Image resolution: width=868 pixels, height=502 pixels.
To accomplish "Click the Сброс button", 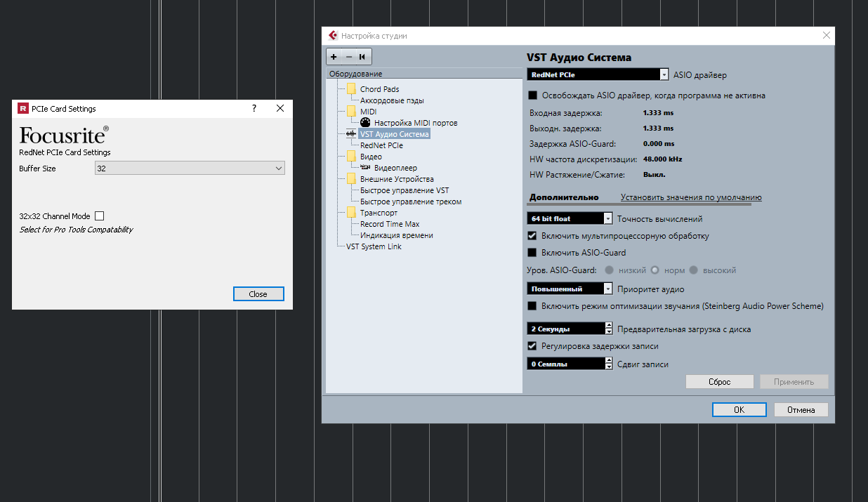I will [719, 382].
